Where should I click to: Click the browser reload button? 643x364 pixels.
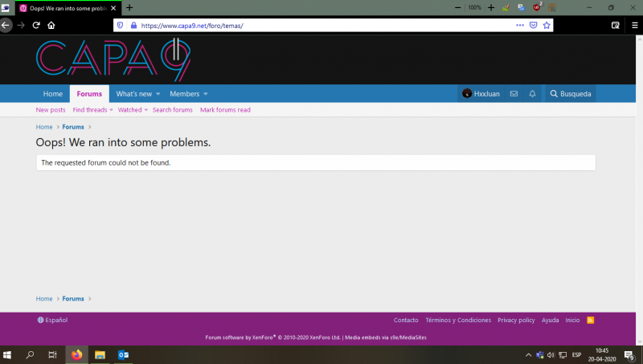36,25
